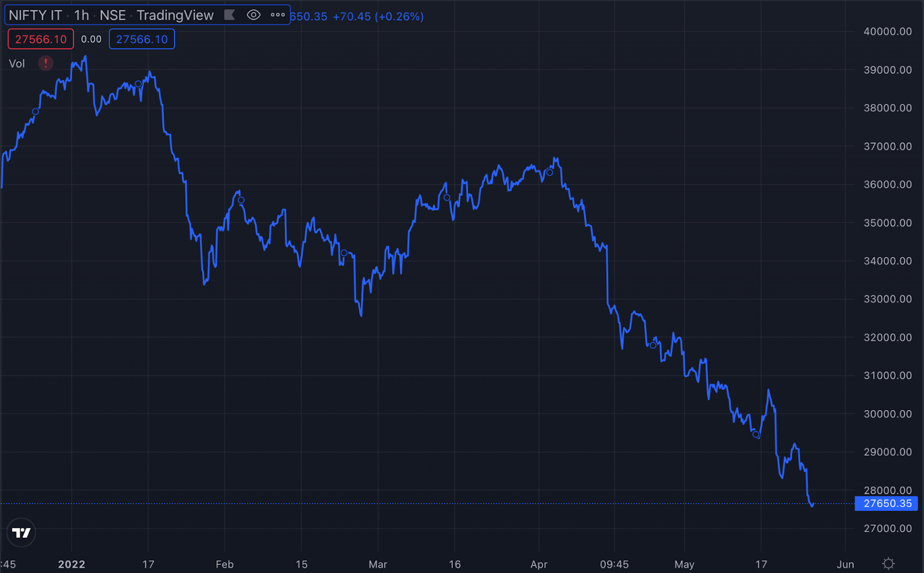The height and width of the screenshot is (573, 924).
Task: Open chart settings via the gear icon
Action: click(889, 564)
